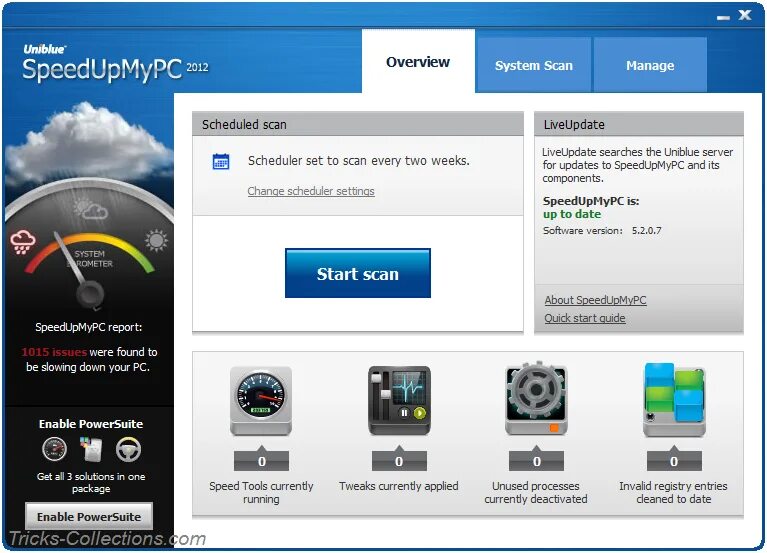Click the sun icon on barometer
The width and height of the screenshot is (767, 553).
[x=157, y=240]
